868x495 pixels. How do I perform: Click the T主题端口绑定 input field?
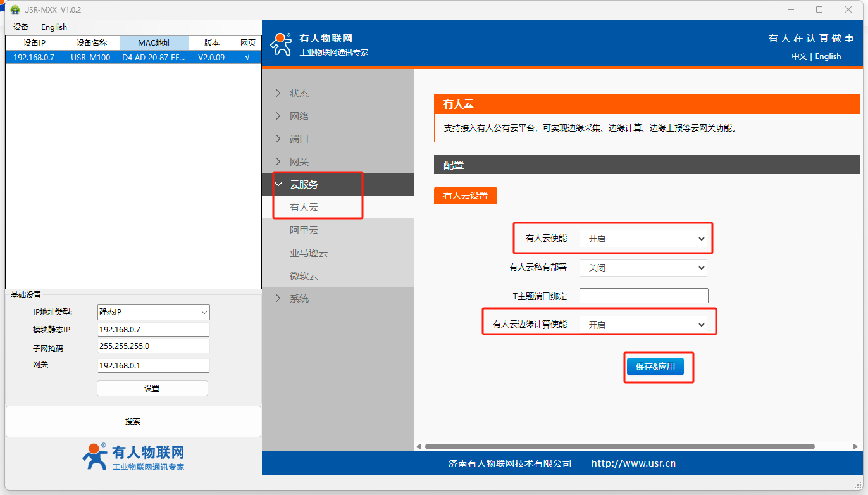pyautogui.click(x=643, y=296)
